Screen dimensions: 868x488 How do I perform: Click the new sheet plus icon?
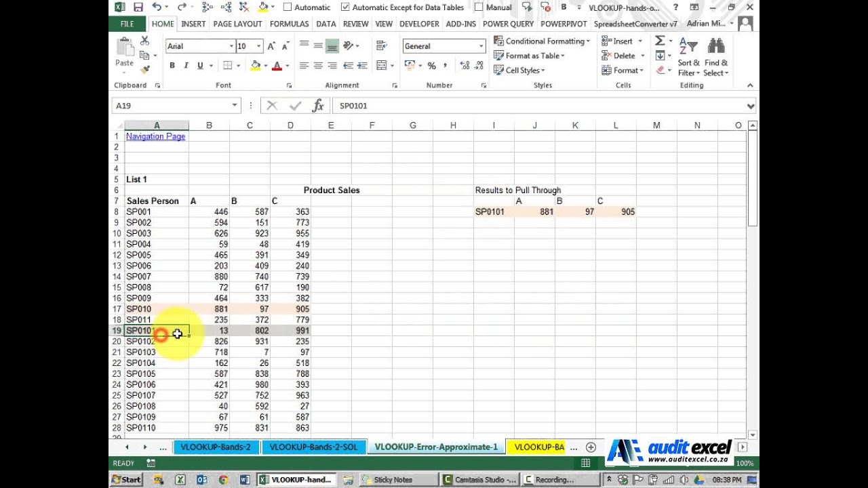(591, 447)
